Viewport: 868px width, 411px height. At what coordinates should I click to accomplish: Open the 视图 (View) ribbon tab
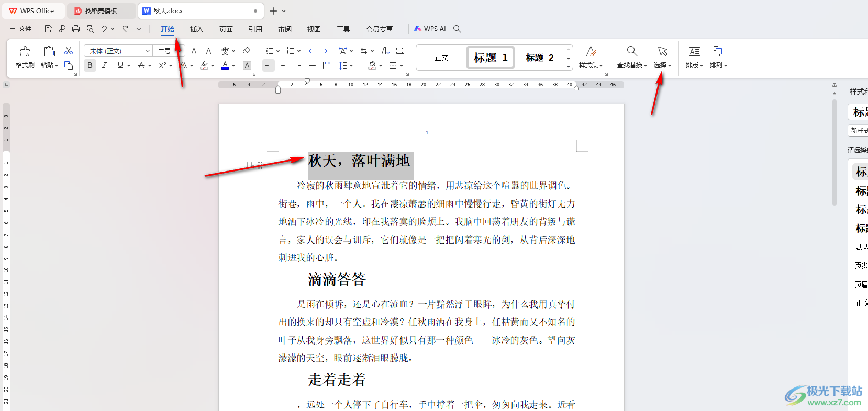pyautogui.click(x=314, y=29)
